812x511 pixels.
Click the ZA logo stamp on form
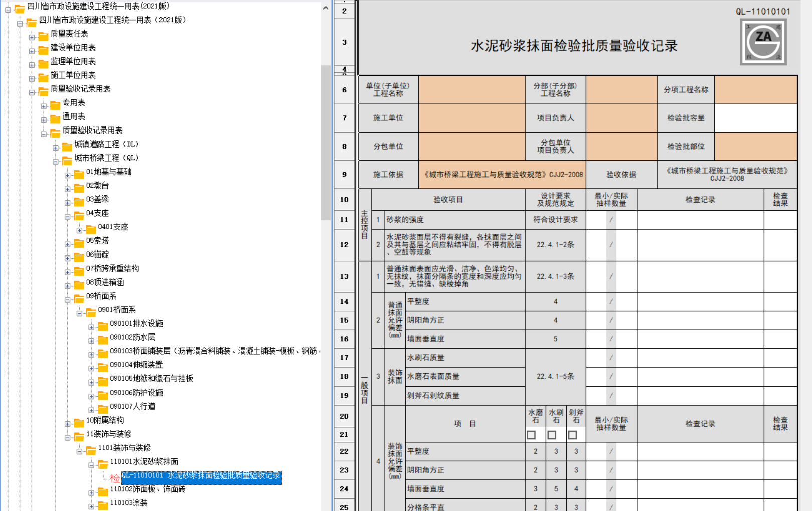point(763,42)
